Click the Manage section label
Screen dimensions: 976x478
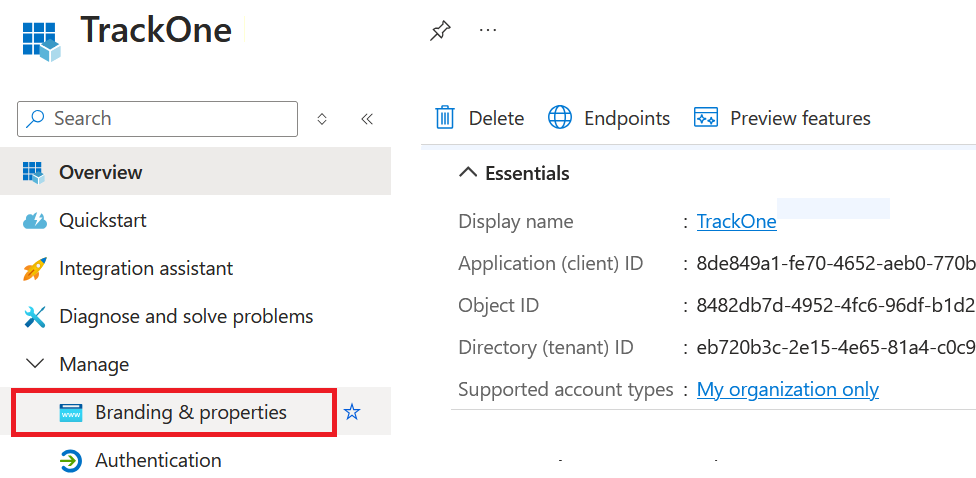[x=94, y=364]
